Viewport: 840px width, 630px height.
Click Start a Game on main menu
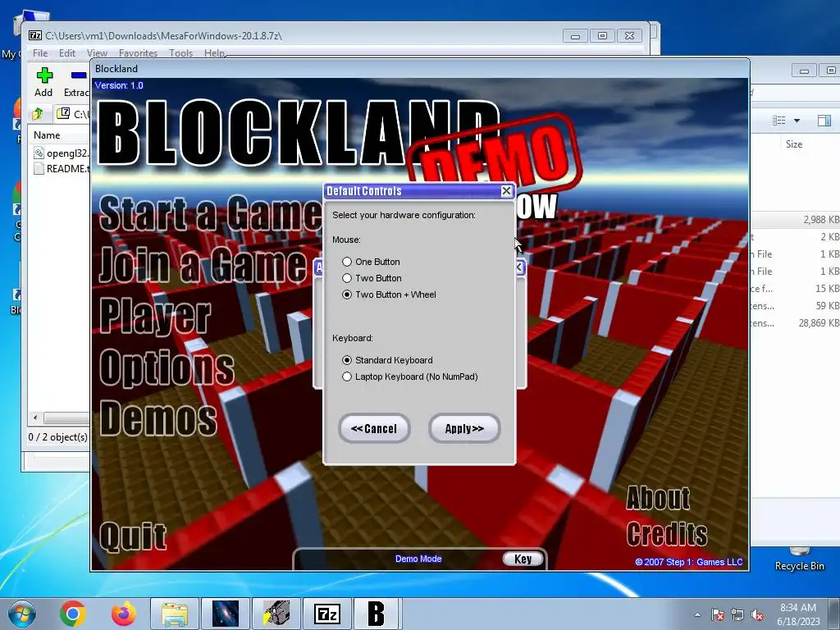tap(210, 213)
